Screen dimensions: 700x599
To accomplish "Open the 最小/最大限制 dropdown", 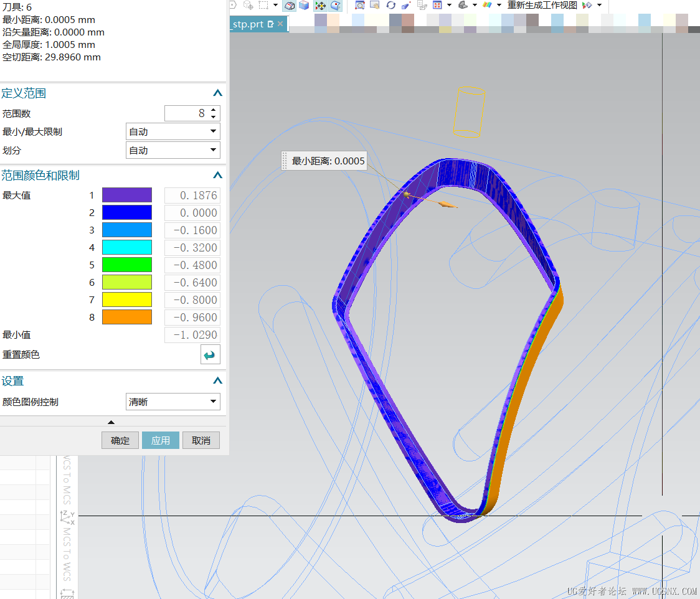I will (x=173, y=131).
